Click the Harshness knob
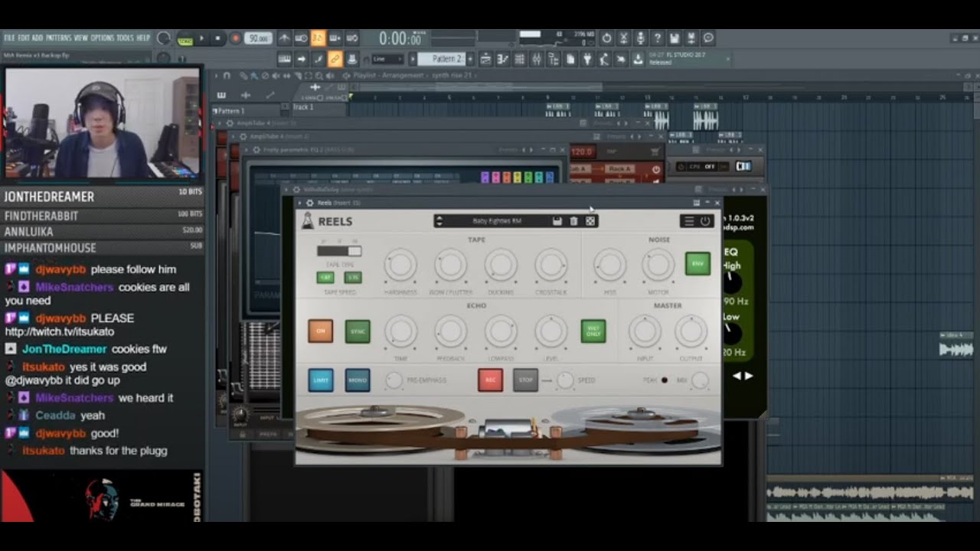The height and width of the screenshot is (551, 980). [400, 266]
